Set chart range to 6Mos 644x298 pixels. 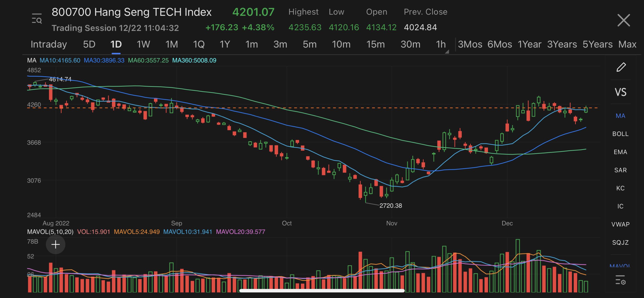(x=500, y=44)
